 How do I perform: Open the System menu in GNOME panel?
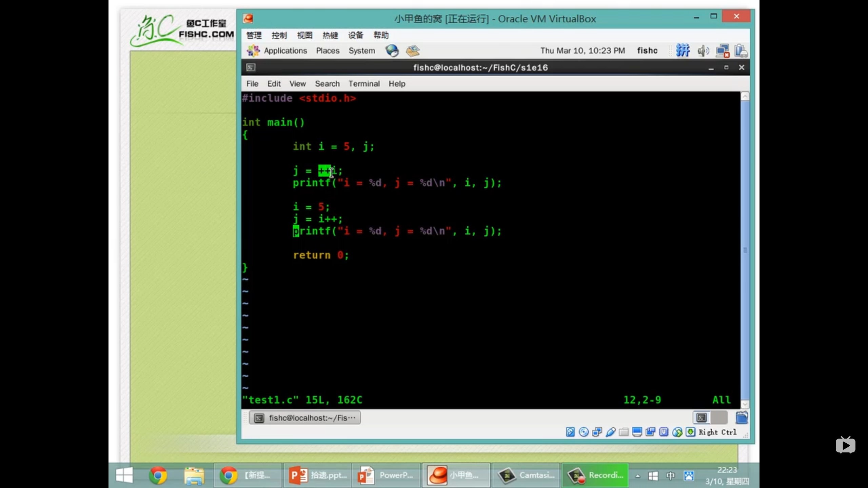coord(362,51)
